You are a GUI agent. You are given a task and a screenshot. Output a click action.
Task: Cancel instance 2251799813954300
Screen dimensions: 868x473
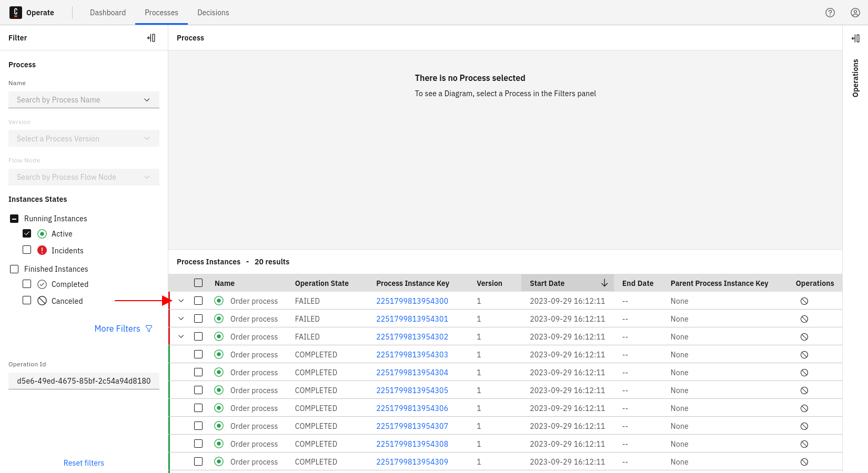click(804, 301)
